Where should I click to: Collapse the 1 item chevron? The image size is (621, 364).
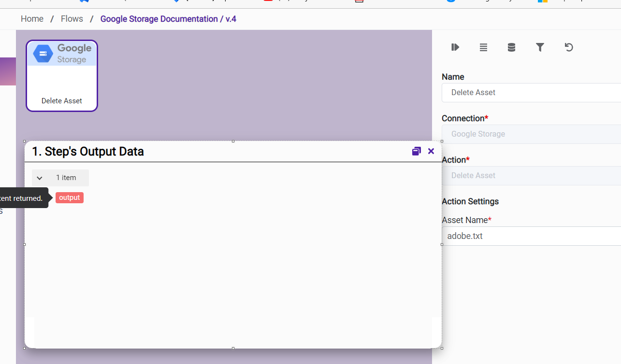[x=40, y=178]
